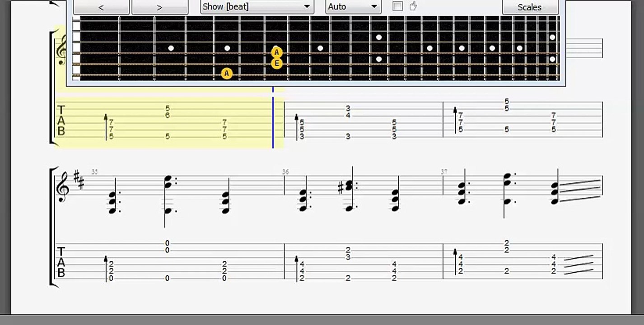Open the 'Show [beat]' dropdown
Image resolution: width=644 pixels, height=325 pixels.
257,7
